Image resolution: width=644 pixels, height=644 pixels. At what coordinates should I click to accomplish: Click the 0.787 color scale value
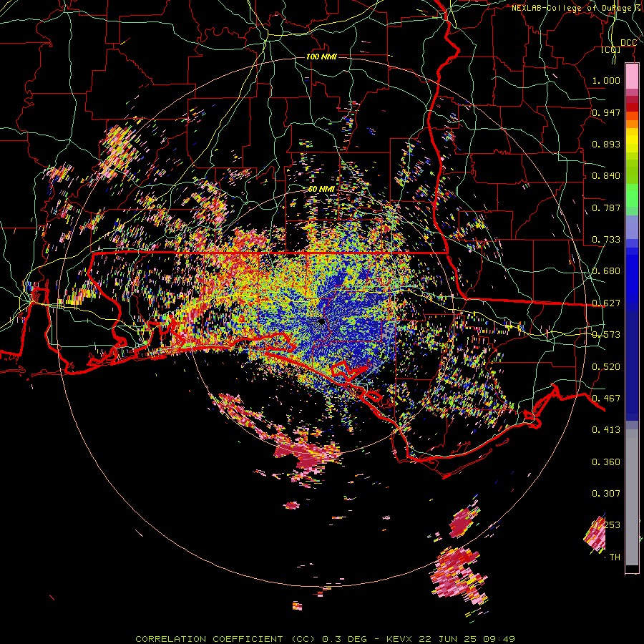pos(606,208)
